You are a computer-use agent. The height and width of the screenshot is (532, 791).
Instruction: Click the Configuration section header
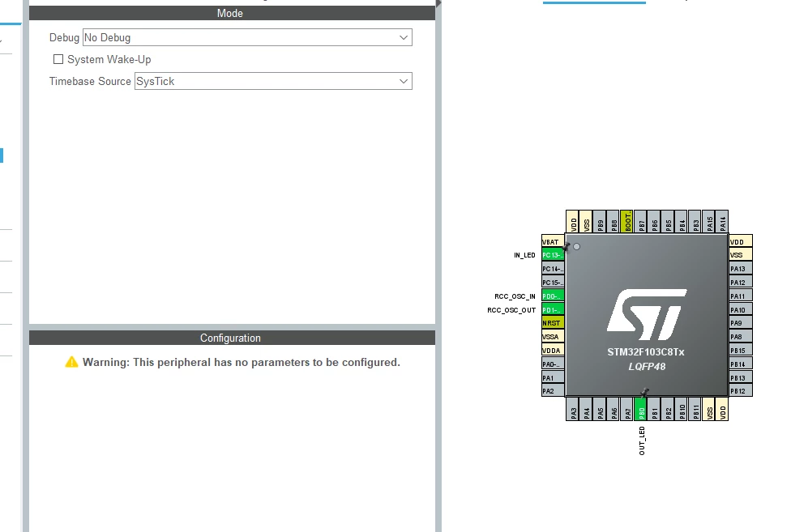click(x=232, y=338)
